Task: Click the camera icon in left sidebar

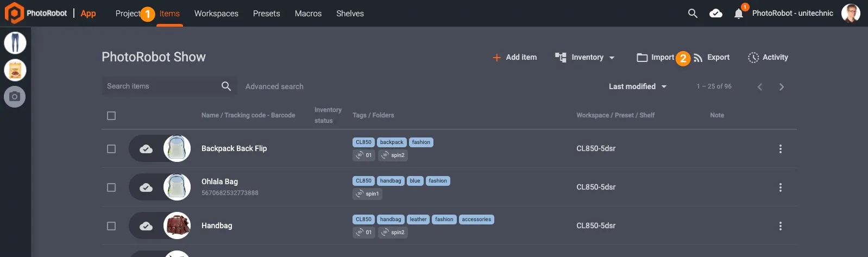Action: click(x=15, y=97)
